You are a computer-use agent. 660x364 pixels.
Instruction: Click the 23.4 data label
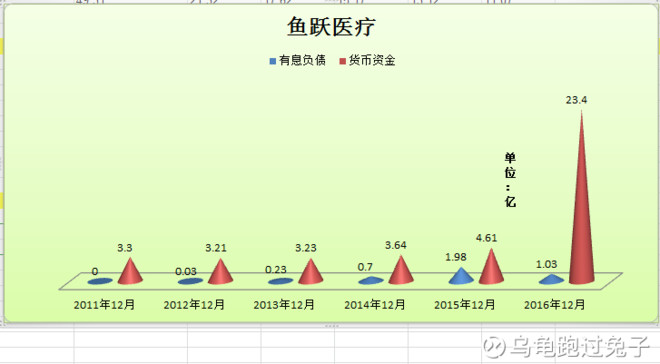click(x=576, y=100)
